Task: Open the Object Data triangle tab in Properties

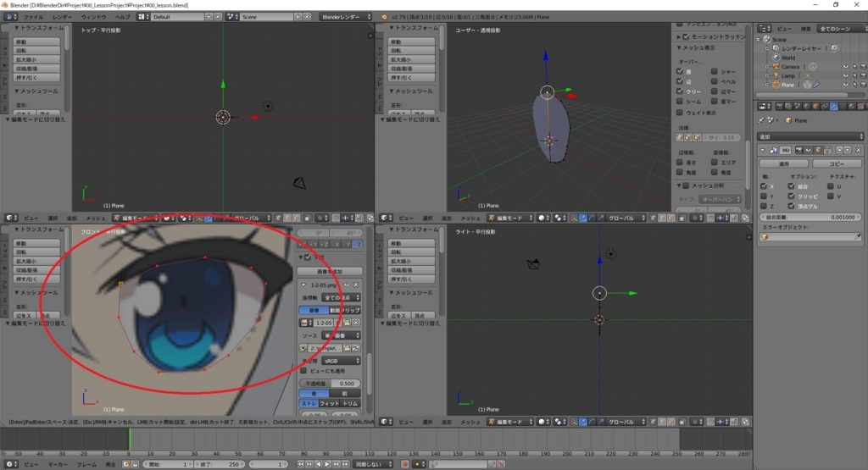Action: (x=843, y=106)
